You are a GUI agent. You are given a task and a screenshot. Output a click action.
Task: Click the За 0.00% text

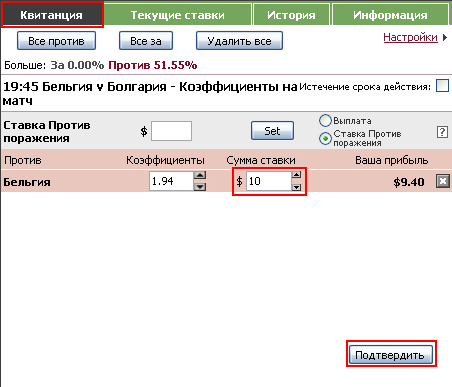pyautogui.click(x=77, y=65)
